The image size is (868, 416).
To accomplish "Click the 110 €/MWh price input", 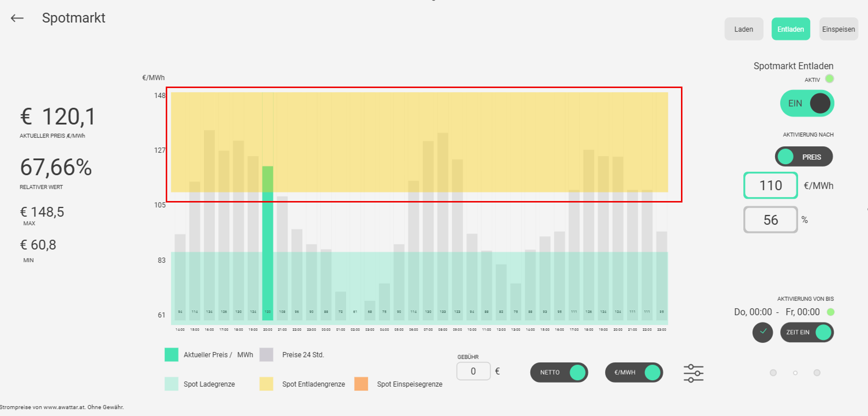I will click(x=770, y=186).
